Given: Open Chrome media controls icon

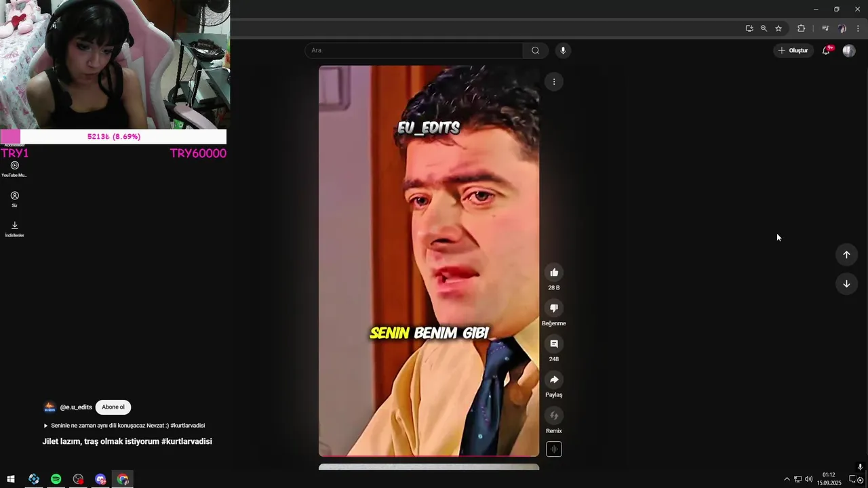Looking at the screenshot, I should point(825,28).
